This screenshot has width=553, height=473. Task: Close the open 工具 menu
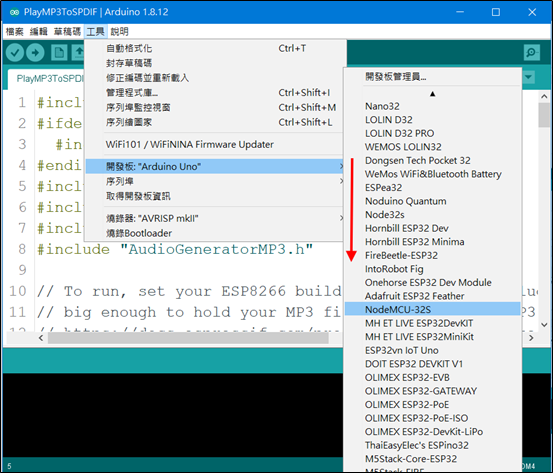96,32
